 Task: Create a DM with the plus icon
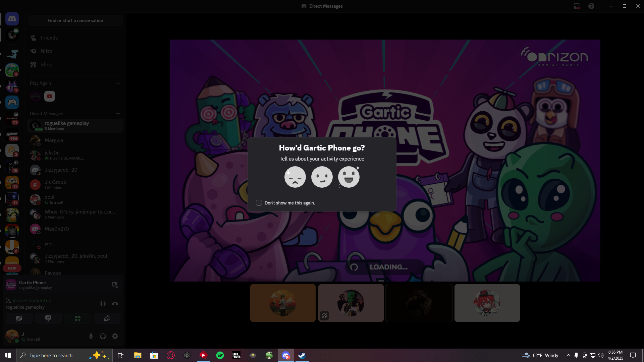point(118,114)
